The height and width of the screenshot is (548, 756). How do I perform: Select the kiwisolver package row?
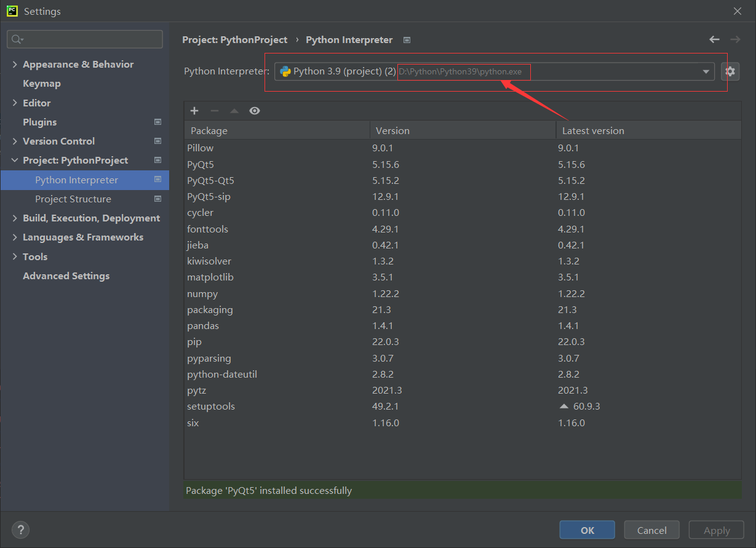click(463, 261)
